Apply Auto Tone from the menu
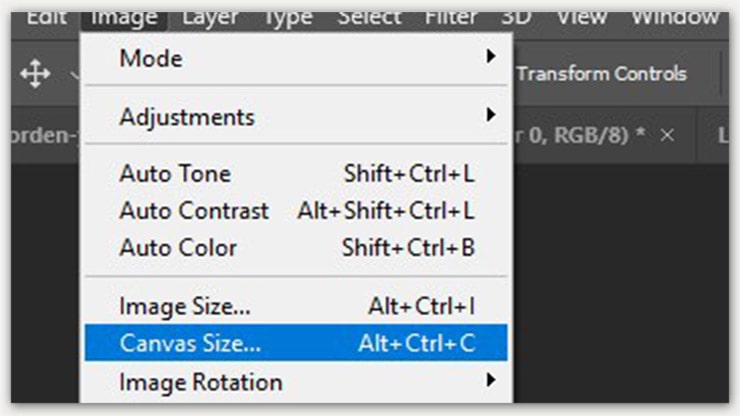This screenshot has height=416, width=740. coord(175,174)
